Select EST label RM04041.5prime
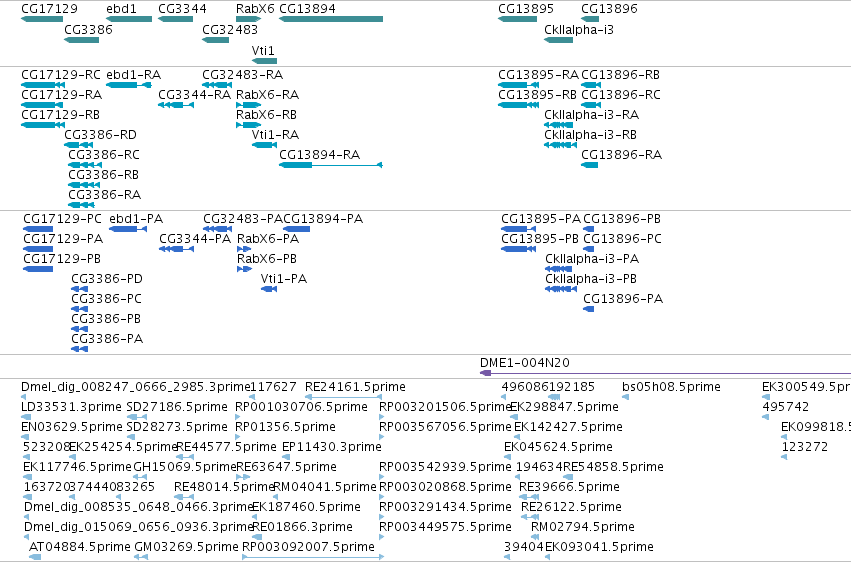 [325, 487]
